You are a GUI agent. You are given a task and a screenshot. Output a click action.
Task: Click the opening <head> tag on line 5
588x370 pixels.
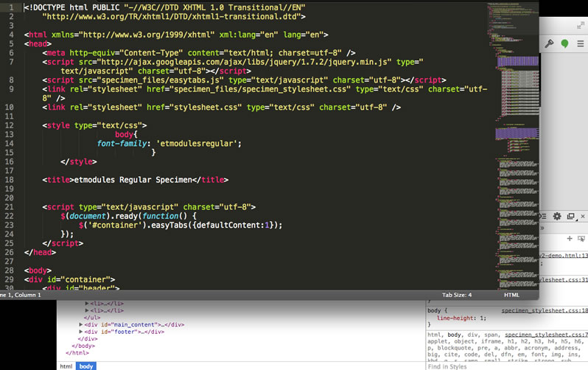pos(38,44)
